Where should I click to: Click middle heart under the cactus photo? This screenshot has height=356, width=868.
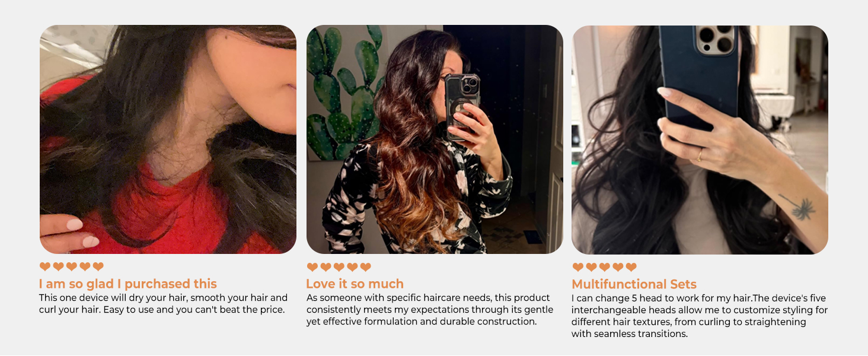(x=339, y=268)
